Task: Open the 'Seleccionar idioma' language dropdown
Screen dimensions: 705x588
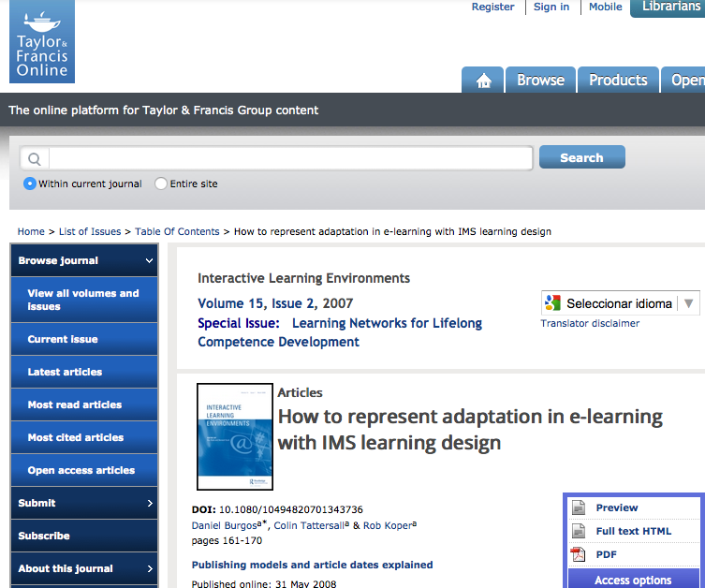Action: tap(620, 303)
